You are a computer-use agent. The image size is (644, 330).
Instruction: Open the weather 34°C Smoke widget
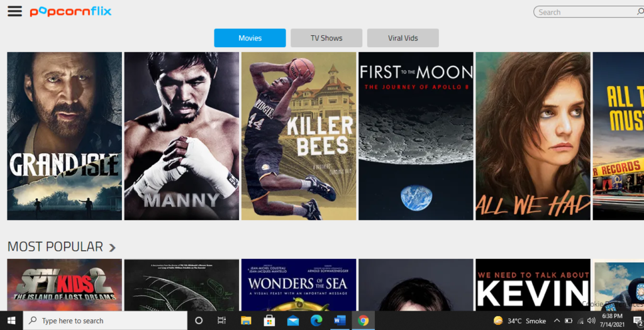pyautogui.click(x=520, y=321)
